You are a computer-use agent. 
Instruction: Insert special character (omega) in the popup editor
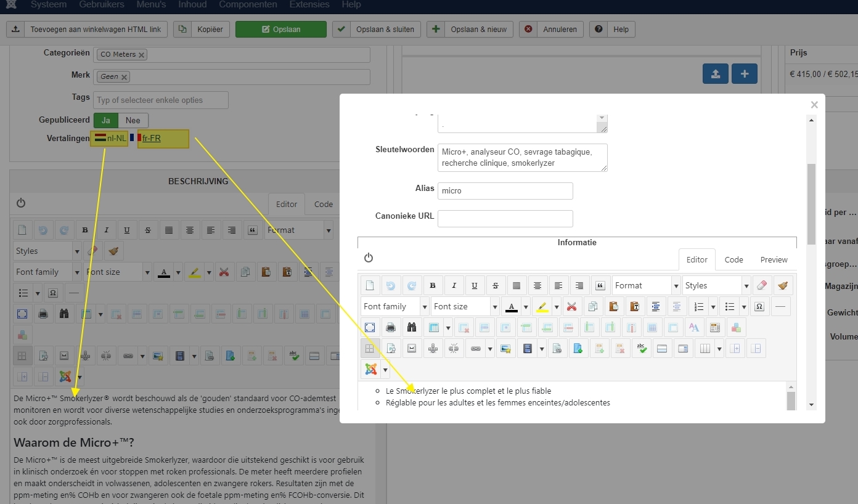pos(759,306)
